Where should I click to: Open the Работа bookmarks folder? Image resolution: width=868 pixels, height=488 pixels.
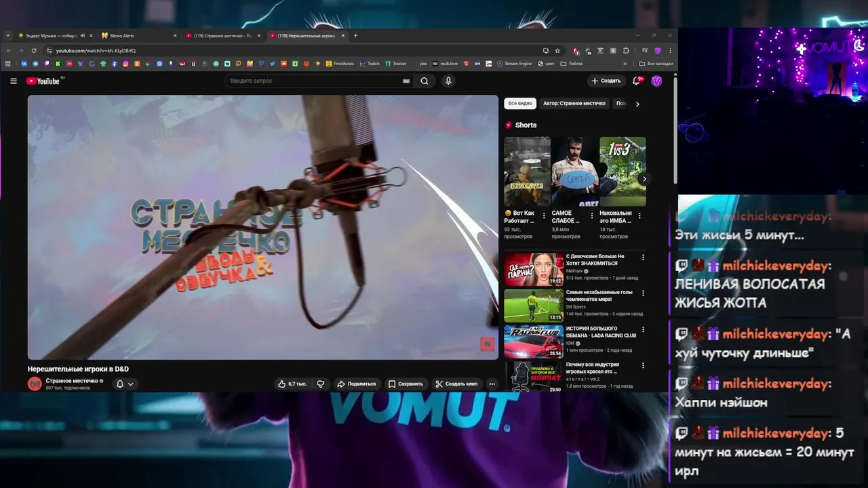572,64
